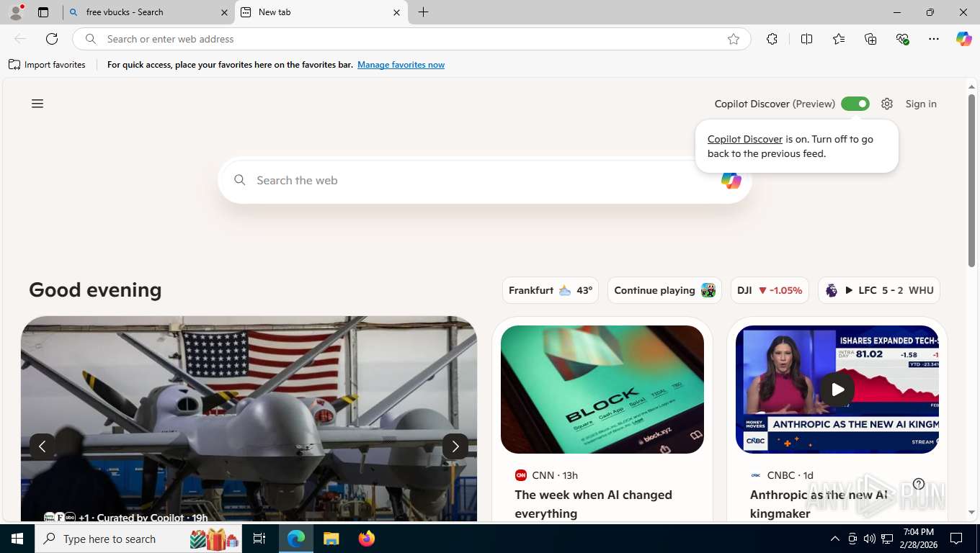Image resolution: width=980 pixels, height=553 pixels.
Task: Click the Copilot icon in the search box
Action: [731, 180]
